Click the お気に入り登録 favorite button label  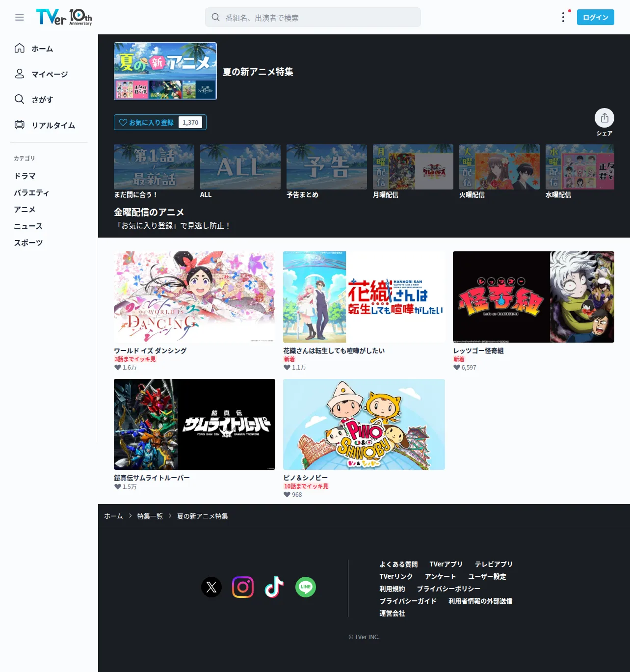tap(151, 123)
